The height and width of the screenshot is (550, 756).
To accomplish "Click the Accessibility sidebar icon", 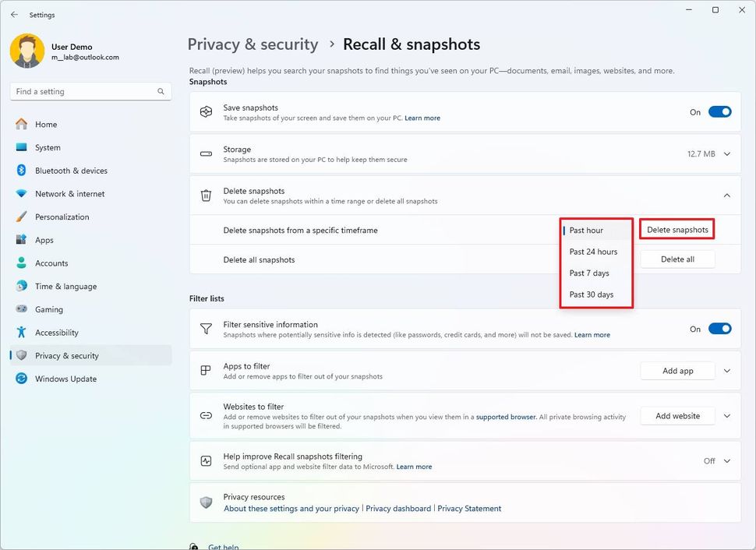I will coord(21,333).
